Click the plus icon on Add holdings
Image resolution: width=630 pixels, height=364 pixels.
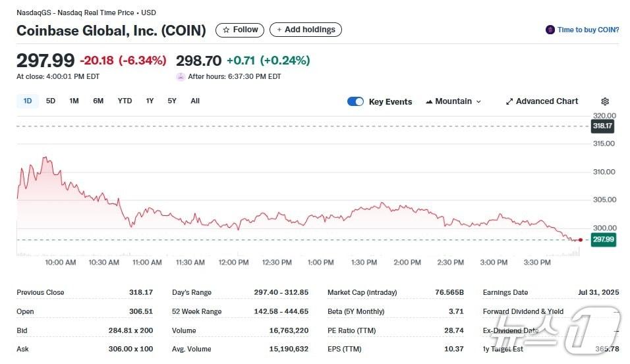[279, 30]
